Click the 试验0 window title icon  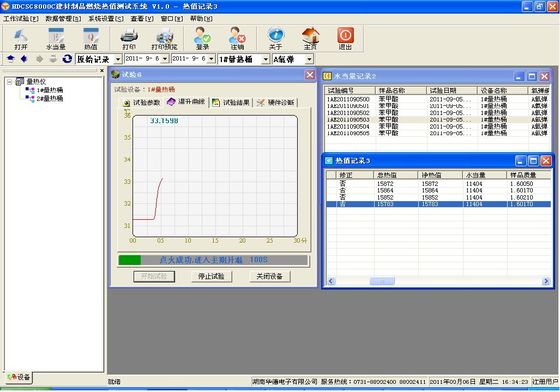[115, 74]
